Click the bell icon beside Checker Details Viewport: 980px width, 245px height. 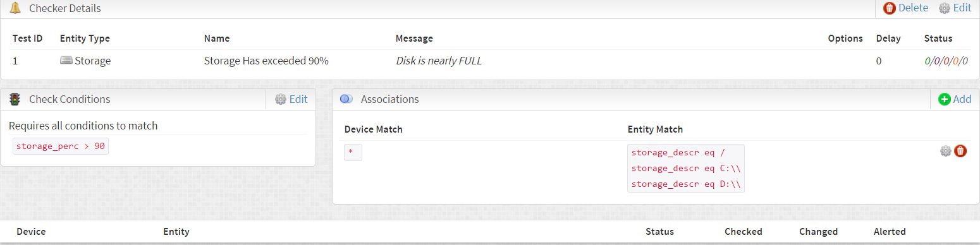[x=15, y=8]
